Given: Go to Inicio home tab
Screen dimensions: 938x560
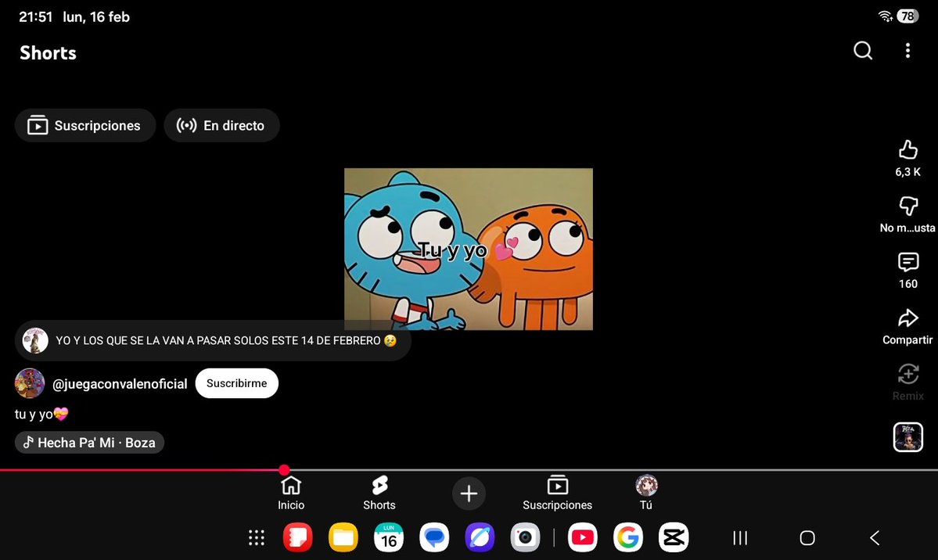Looking at the screenshot, I should [x=291, y=494].
